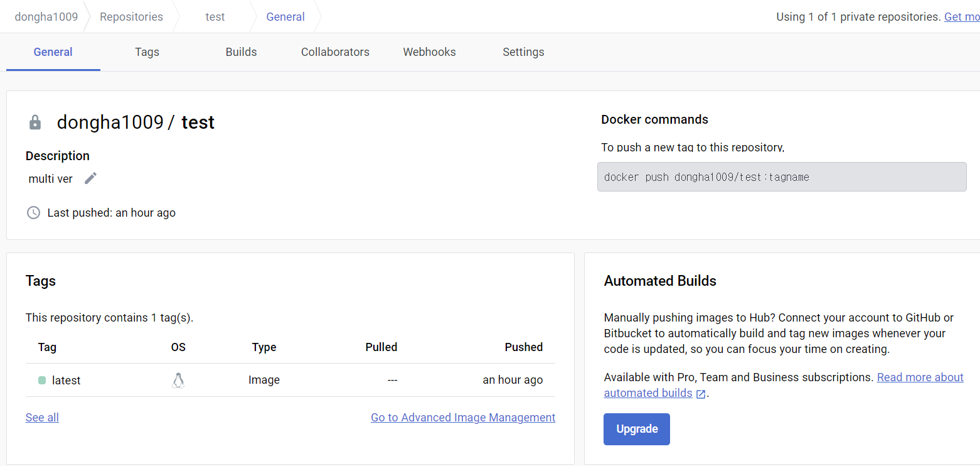
Task: Click the 'Tags' panel heading
Action: pyautogui.click(x=41, y=281)
